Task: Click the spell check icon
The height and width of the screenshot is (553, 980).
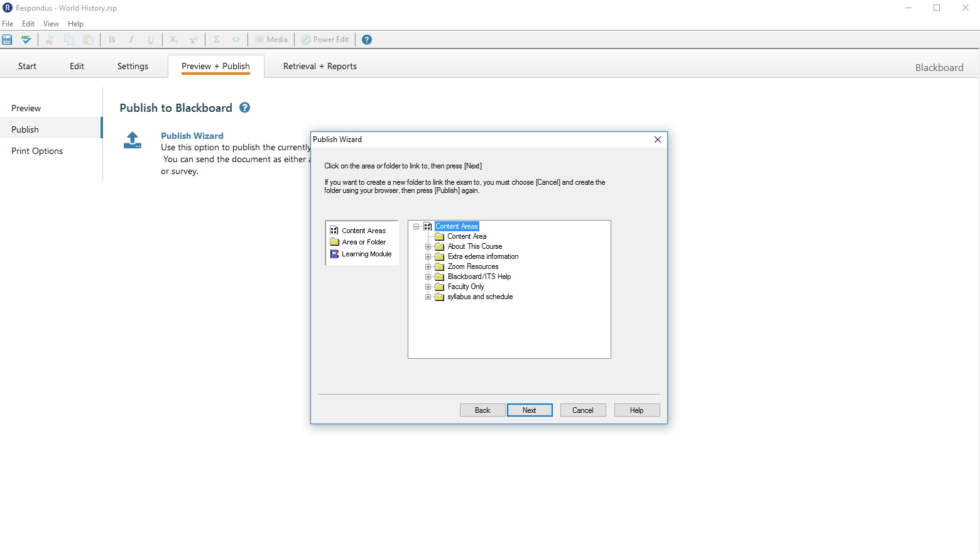Action: click(x=26, y=40)
